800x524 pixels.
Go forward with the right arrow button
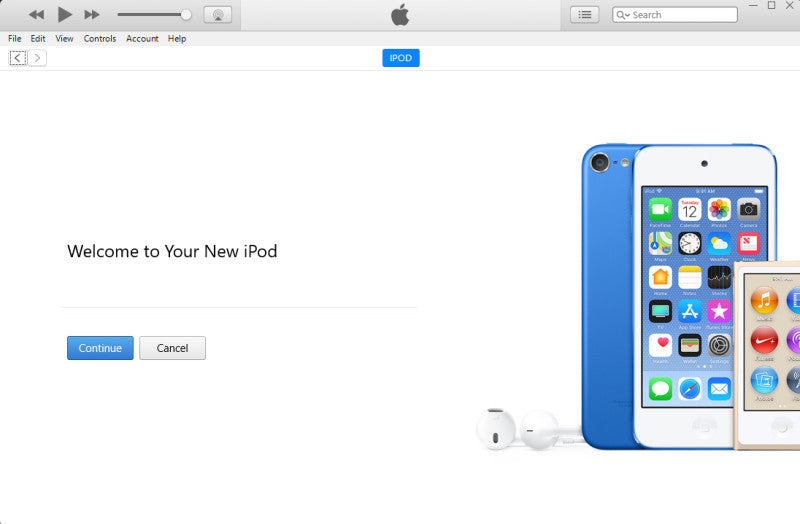pyautogui.click(x=37, y=58)
